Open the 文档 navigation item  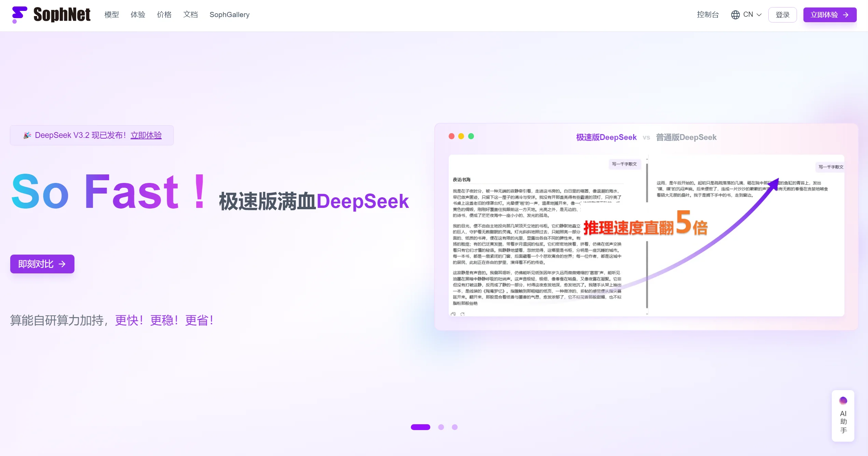[191, 15]
